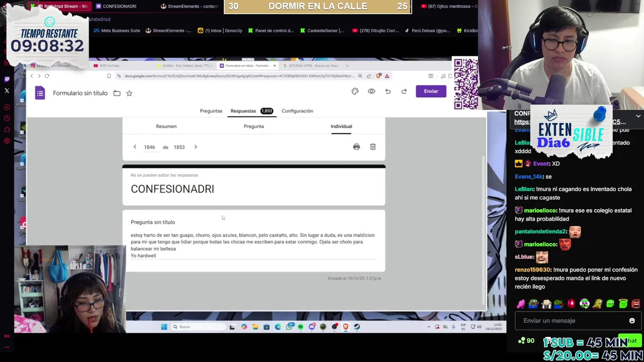This screenshot has width=644, height=362.
Task: Go to the previous response arrow
Action: coord(135,147)
